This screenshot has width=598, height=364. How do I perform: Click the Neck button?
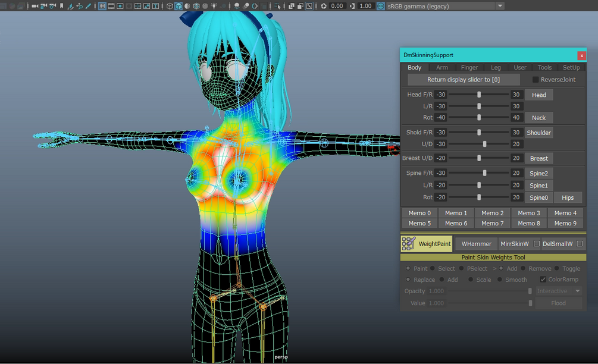pos(539,118)
